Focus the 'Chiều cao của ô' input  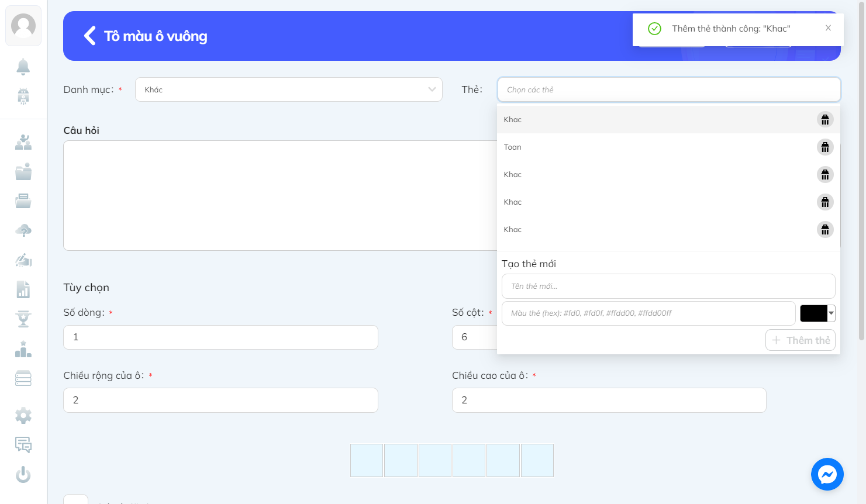pyautogui.click(x=609, y=401)
